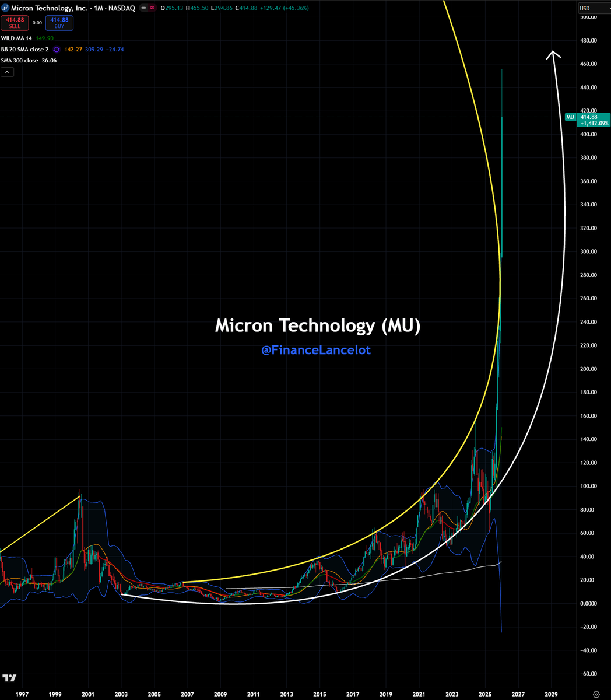Viewport: 611px width, 700px height.
Task: Click the 100.00 label on the price scale
Action: pos(588,486)
